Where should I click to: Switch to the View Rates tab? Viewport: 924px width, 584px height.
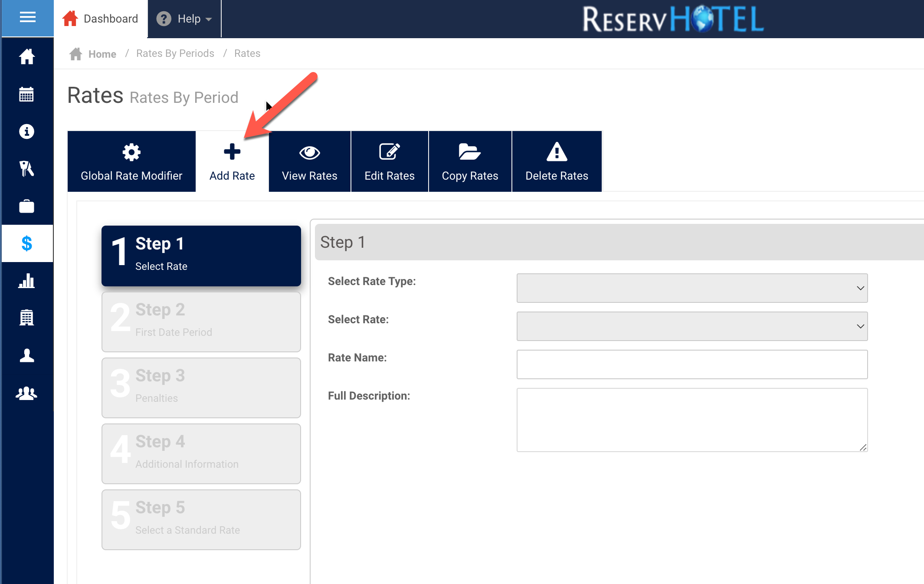[x=309, y=161]
